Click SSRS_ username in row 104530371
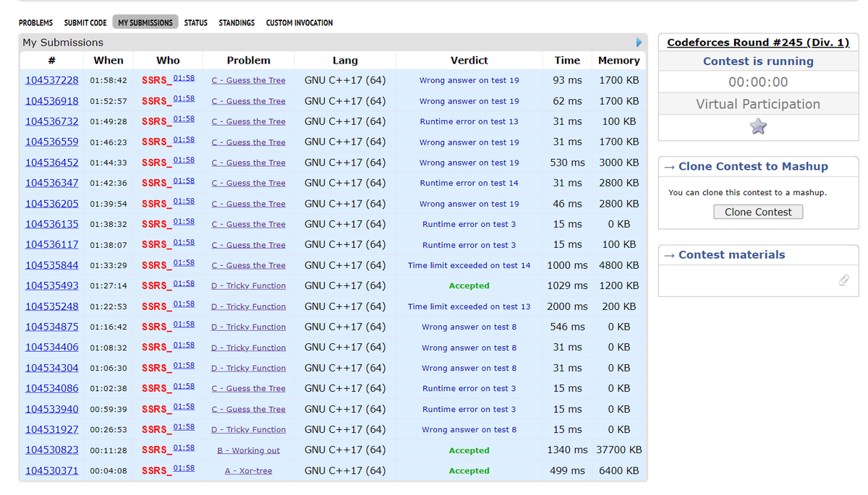Image resolution: width=868 pixels, height=495 pixels. [x=157, y=470]
